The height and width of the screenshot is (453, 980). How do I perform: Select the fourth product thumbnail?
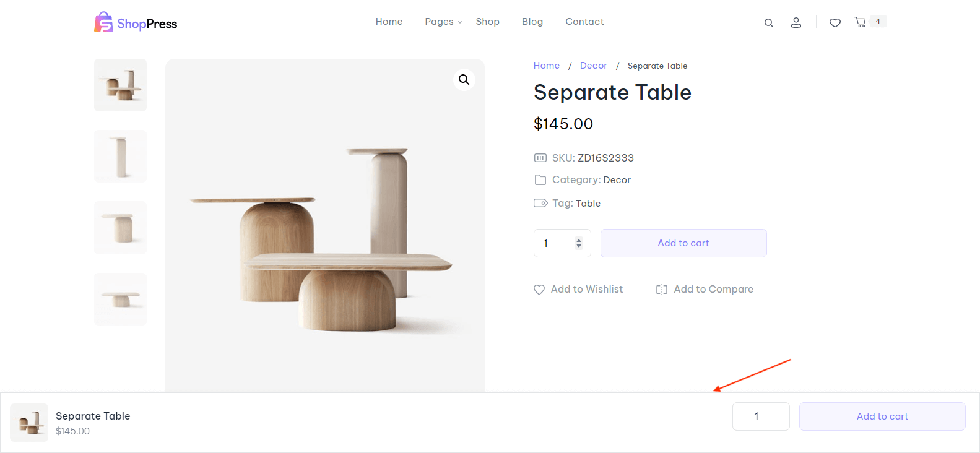click(121, 300)
